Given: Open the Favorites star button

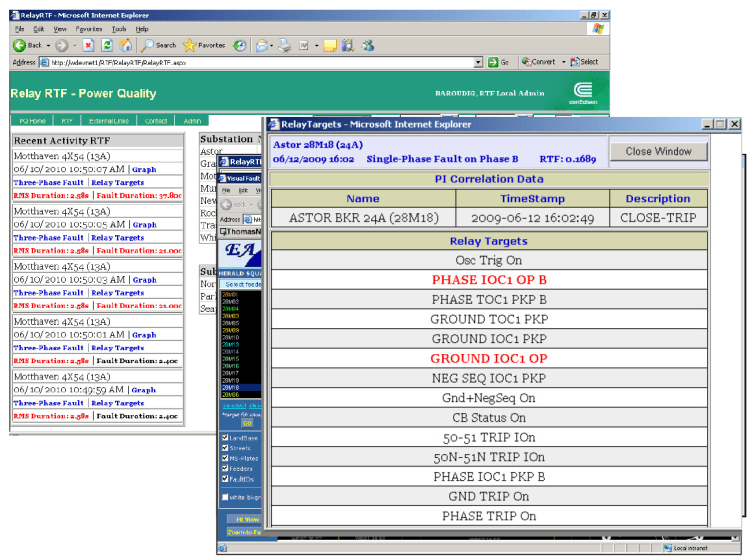Looking at the screenshot, I should pyautogui.click(x=204, y=45).
